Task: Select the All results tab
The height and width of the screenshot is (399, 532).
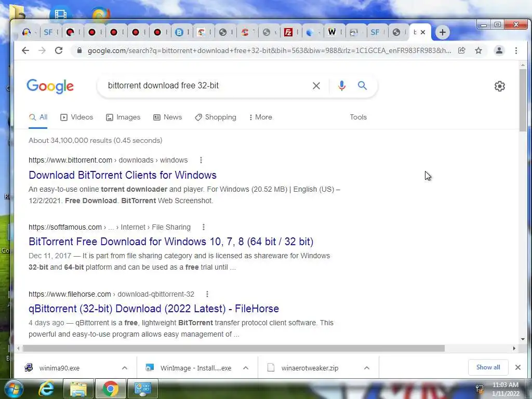Action: pos(38,117)
